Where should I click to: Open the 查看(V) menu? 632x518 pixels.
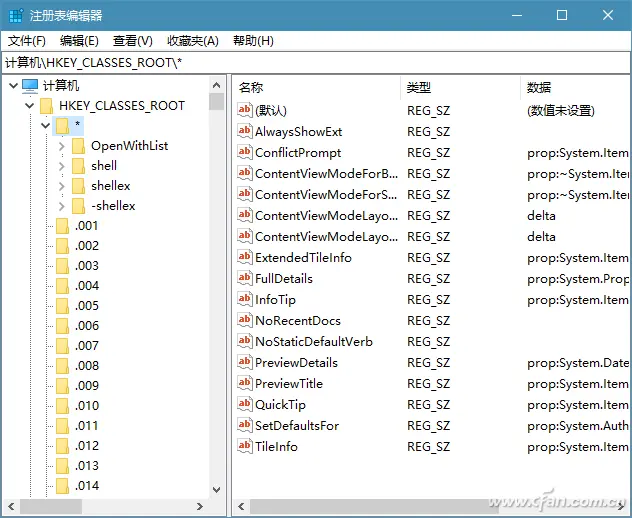pos(133,41)
